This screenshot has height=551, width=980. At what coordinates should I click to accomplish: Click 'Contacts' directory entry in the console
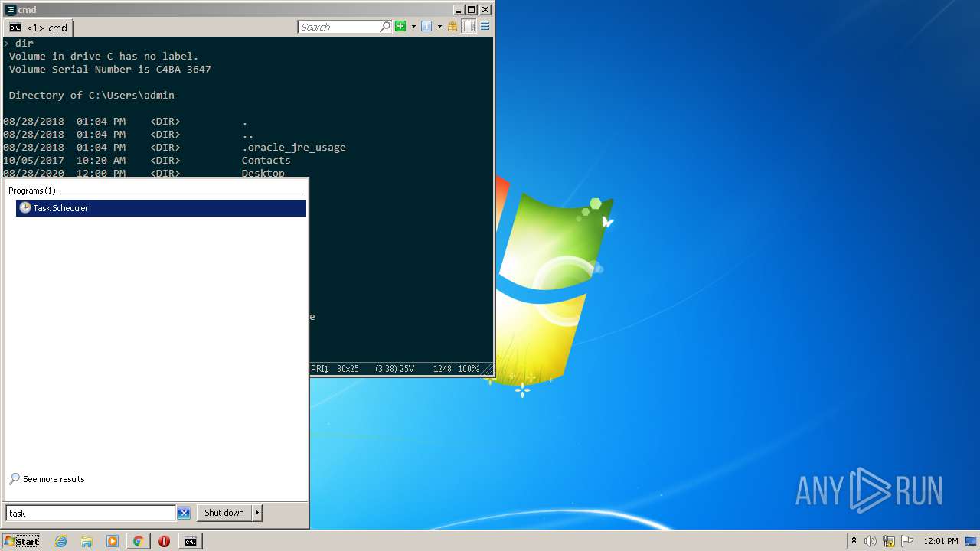pyautogui.click(x=266, y=160)
